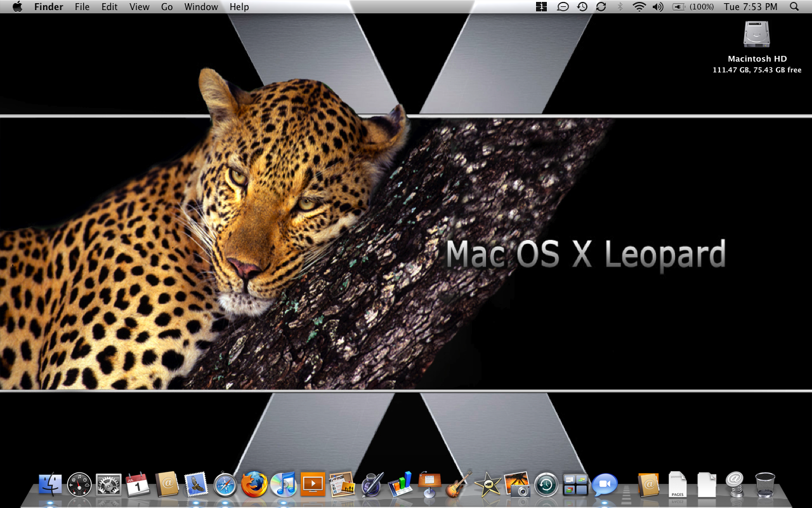
Task: Open the Help menu
Action: pyautogui.click(x=239, y=7)
